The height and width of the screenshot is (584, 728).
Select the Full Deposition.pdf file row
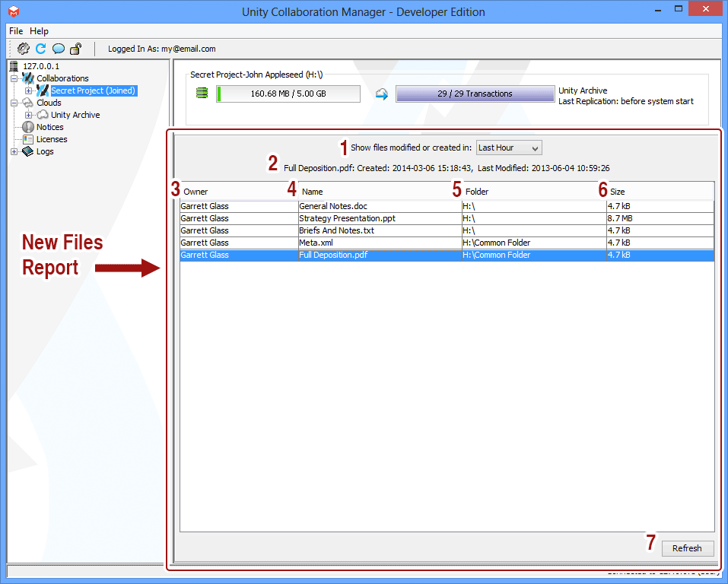tap(447, 255)
